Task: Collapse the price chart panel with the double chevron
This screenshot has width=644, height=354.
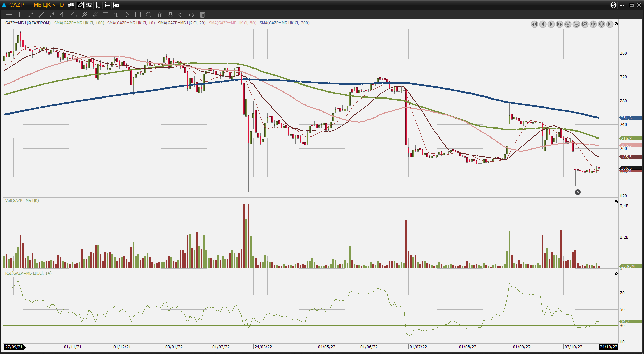Action: coord(616,24)
